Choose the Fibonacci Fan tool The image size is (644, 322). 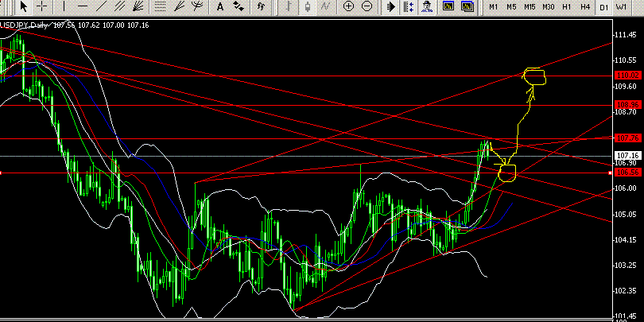pos(179,6)
